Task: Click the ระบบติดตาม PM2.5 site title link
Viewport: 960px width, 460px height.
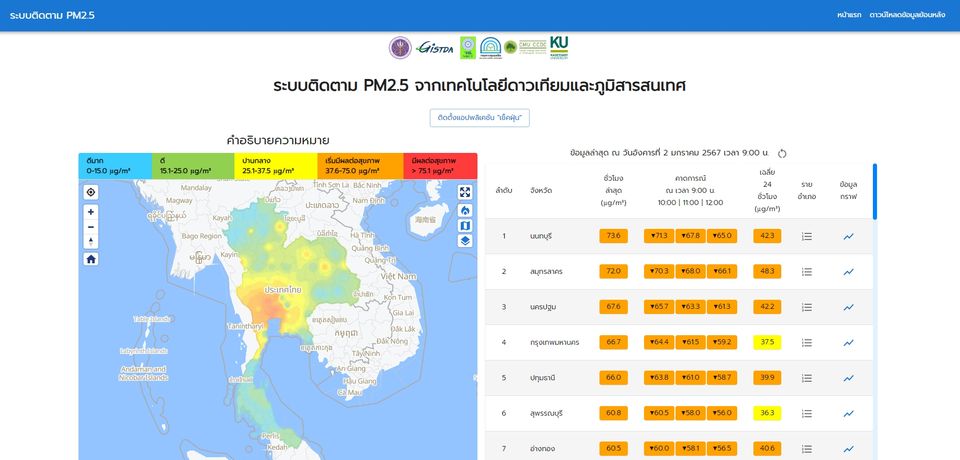Action: pos(52,15)
